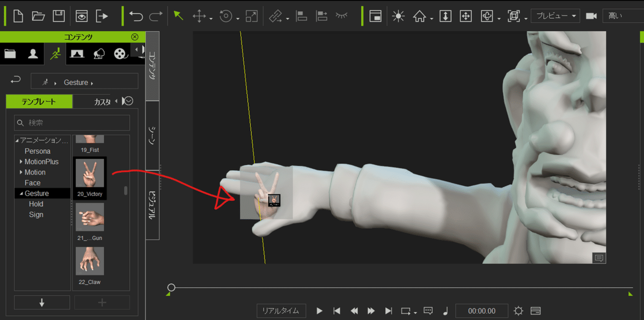Viewport: 644px width, 320px height.
Task: Select camera orbit tool
Action: point(487,16)
